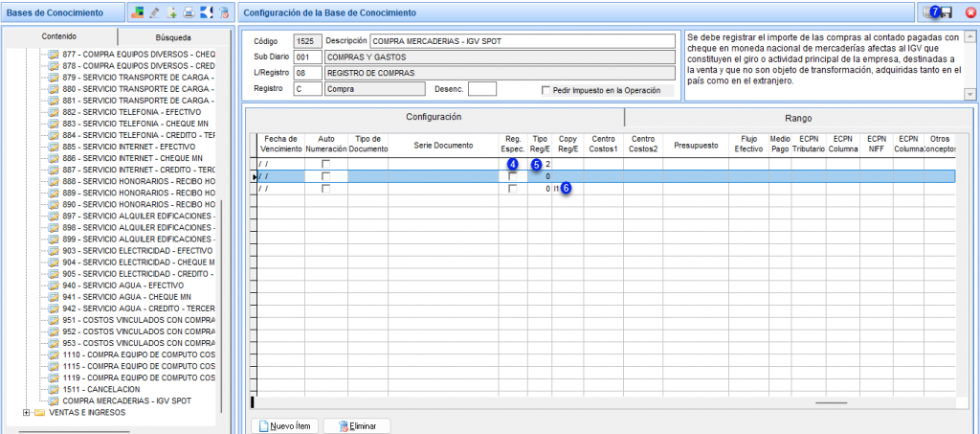Click the Registro code field C
The height and width of the screenshot is (434, 980).
click(308, 89)
